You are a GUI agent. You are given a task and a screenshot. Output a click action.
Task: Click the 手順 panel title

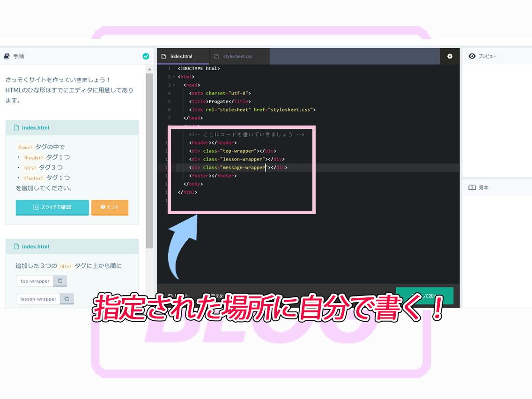pyautogui.click(x=19, y=56)
